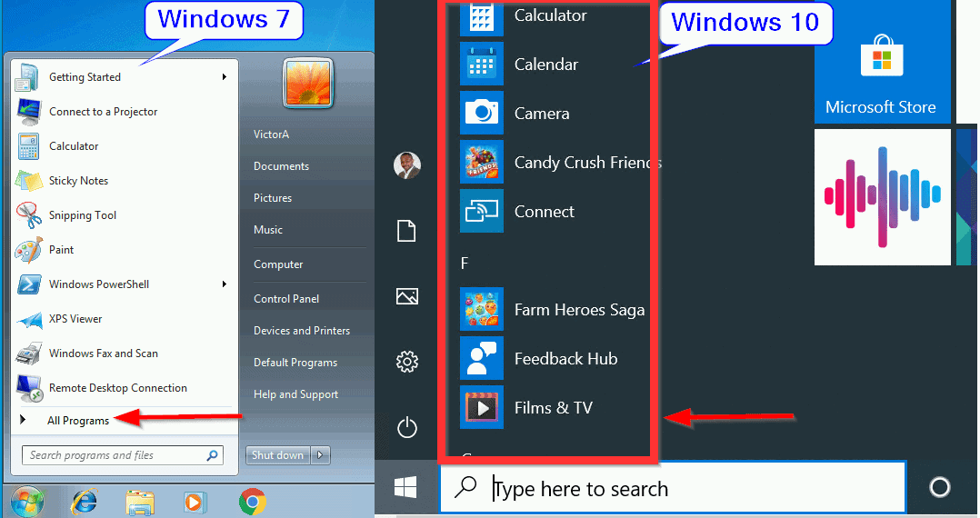Open Music library link
The width and height of the screenshot is (980, 518).
(x=268, y=230)
